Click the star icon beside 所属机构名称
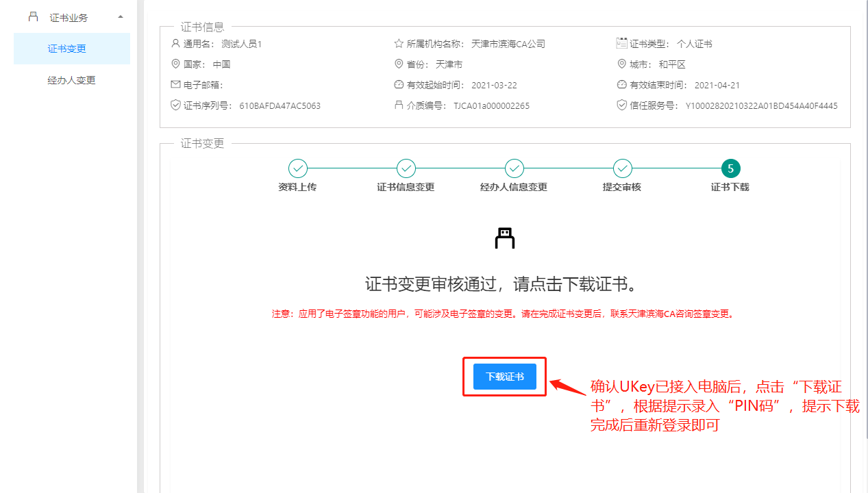This screenshot has height=493, width=868. [x=399, y=44]
